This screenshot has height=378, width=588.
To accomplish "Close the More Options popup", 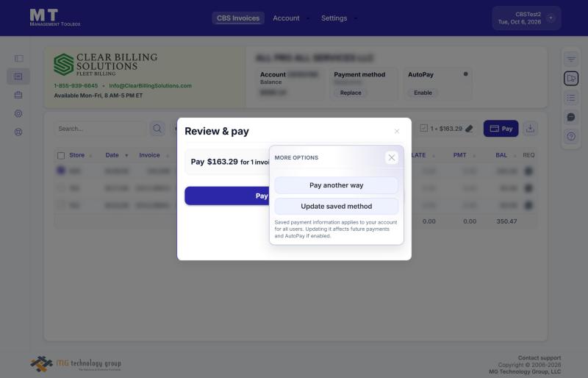I will [x=392, y=157].
